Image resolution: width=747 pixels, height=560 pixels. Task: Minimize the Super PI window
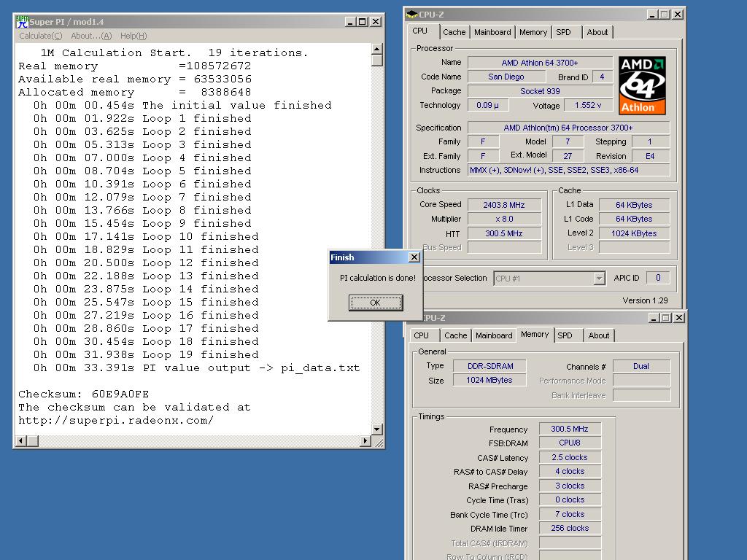350,22
